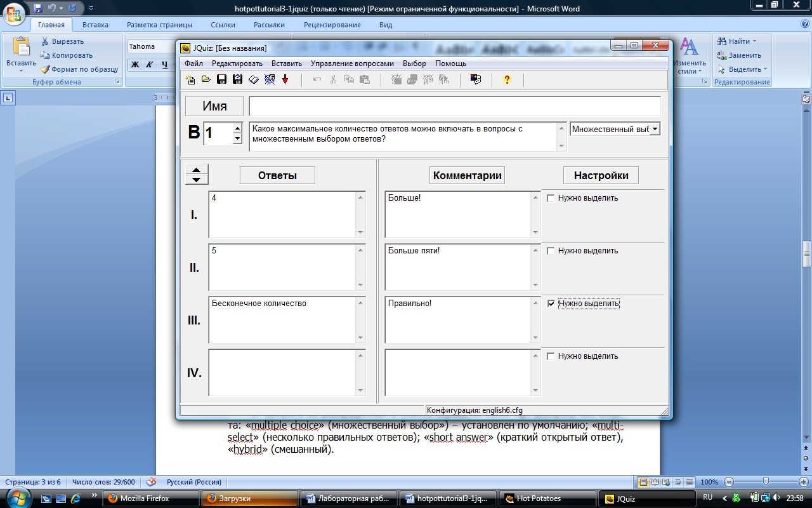Check 'Нужно выделить' for answer IV

(551, 356)
